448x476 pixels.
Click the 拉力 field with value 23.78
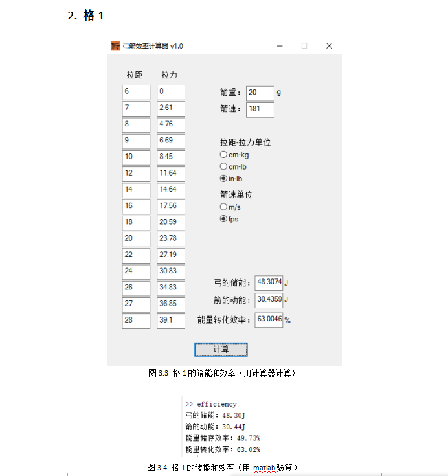(171, 240)
